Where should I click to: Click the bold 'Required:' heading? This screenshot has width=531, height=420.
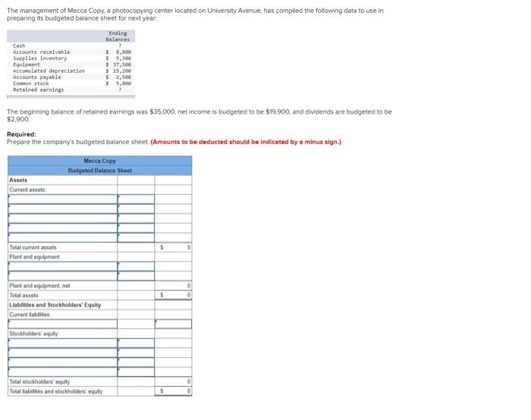tap(21, 134)
